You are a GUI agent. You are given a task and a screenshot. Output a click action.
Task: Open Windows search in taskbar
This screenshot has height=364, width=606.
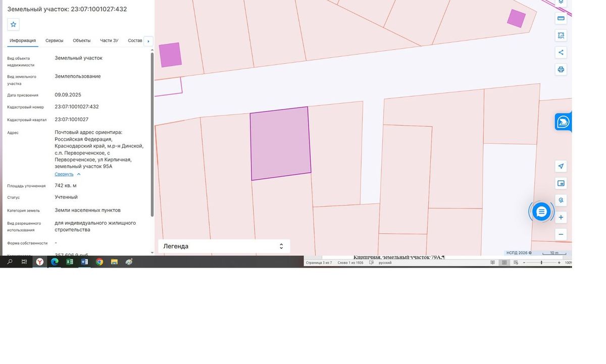pyautogui.click(x=10, y=262)
